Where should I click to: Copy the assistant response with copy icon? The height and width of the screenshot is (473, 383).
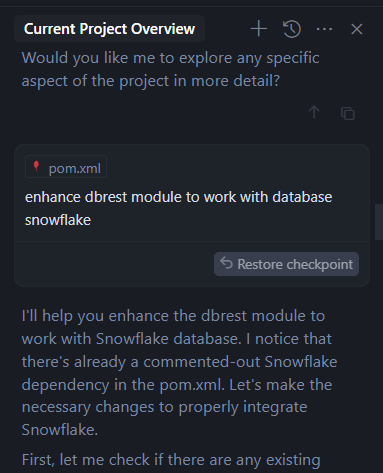click(348, 113)
